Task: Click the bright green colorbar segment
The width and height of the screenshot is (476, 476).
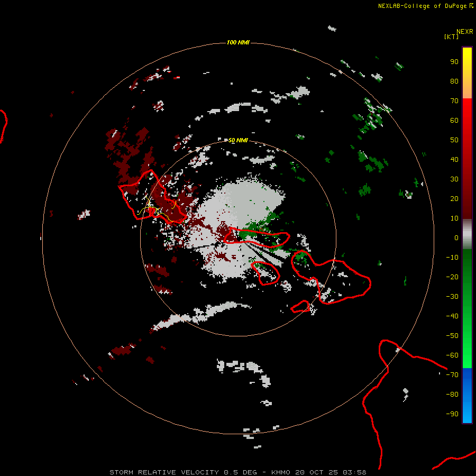Action: point(467,309)
